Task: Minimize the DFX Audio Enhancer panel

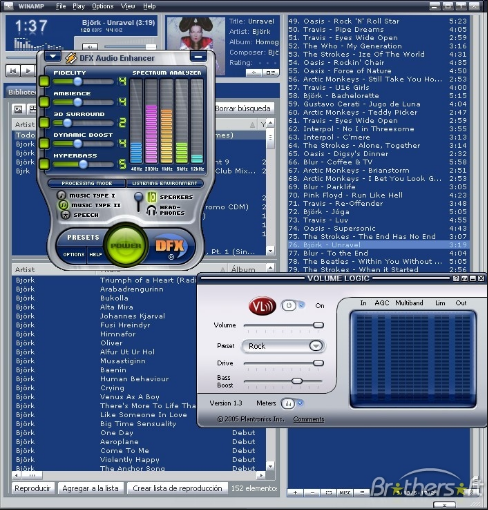Action: [198, 57]
